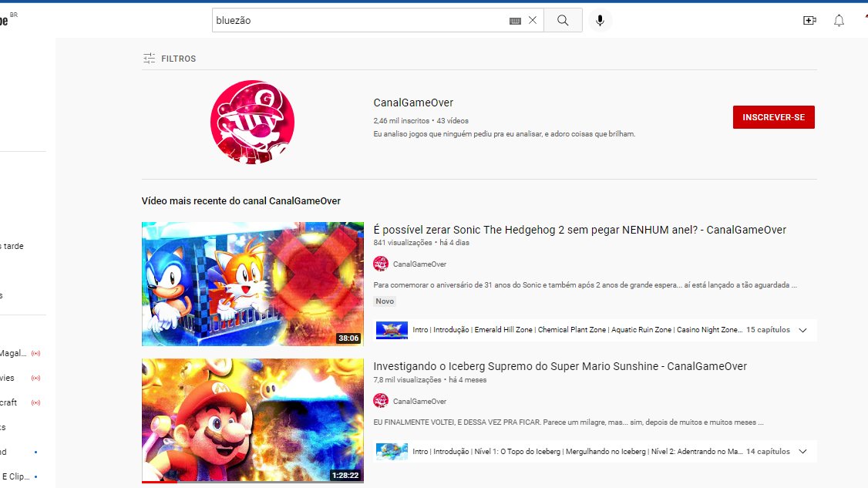Click the Sonic video description text
Image resolution: width=868 pixels, height=488 pixels.
[x=585, y=284]
